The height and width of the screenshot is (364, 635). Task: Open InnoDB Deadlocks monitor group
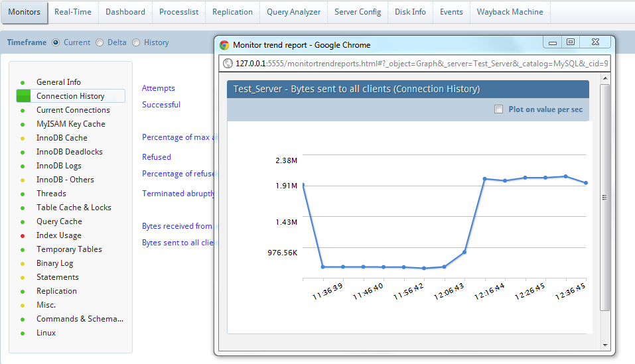tap(69, 152)
